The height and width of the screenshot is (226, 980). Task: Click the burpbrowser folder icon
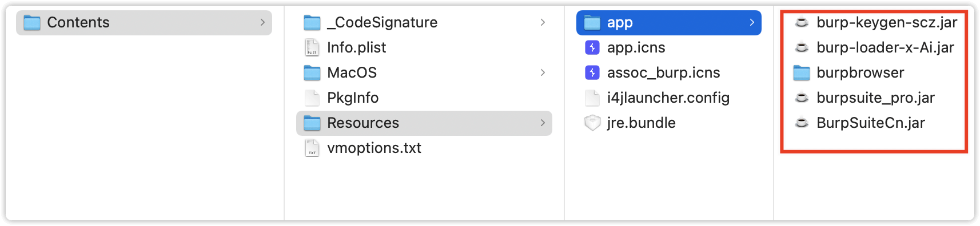(x=802, y=72)
